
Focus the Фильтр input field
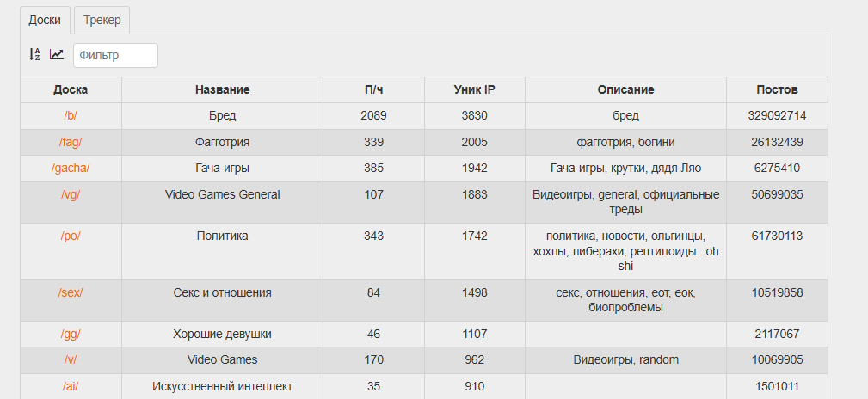(115, 55)
